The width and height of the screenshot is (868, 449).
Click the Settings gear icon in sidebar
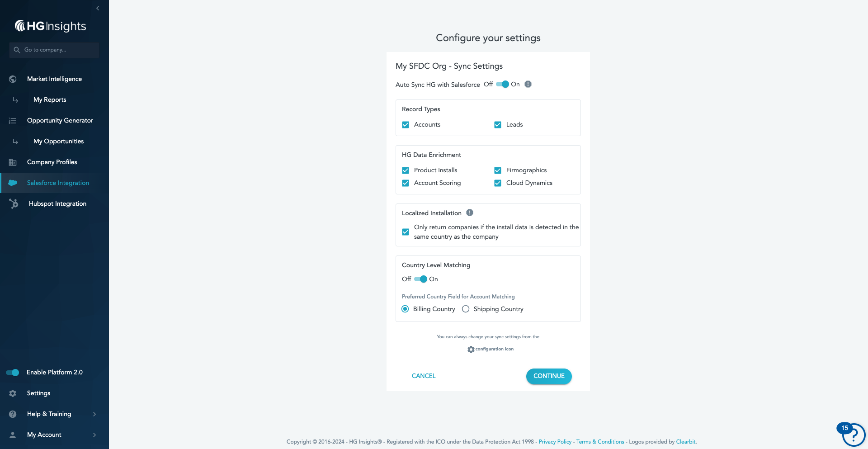[13, 393]
